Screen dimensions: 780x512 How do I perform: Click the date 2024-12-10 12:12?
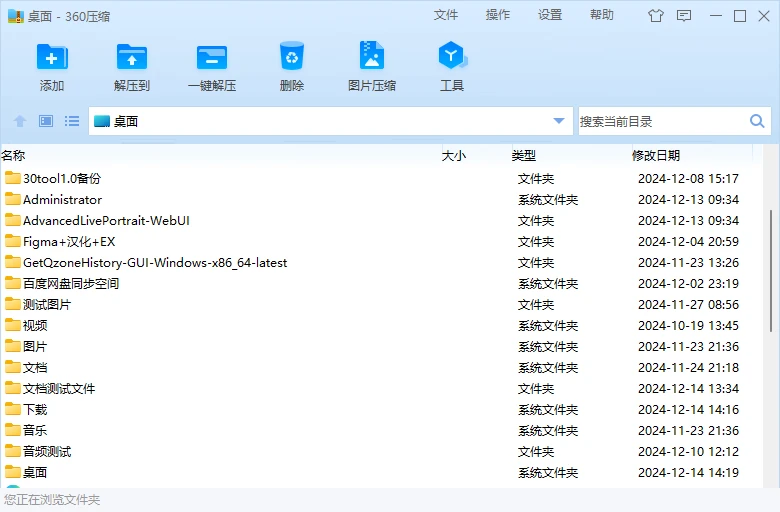(x=688, y=451)
